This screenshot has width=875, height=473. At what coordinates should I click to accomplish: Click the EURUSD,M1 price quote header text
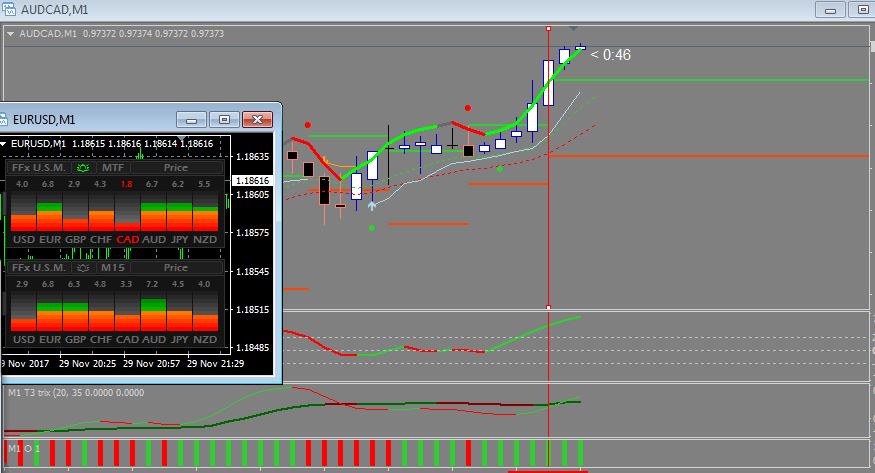[x=112, y=144]
